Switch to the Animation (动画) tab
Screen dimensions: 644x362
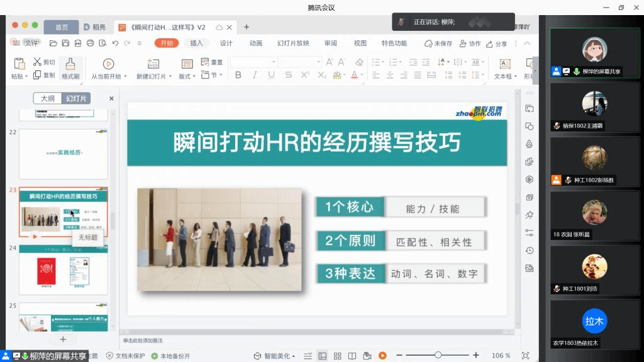[x=255, y=43]
